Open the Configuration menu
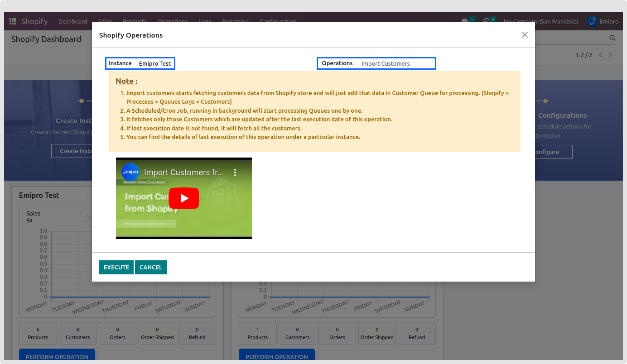Screen dimensions: 627x364 pos(278,21)
